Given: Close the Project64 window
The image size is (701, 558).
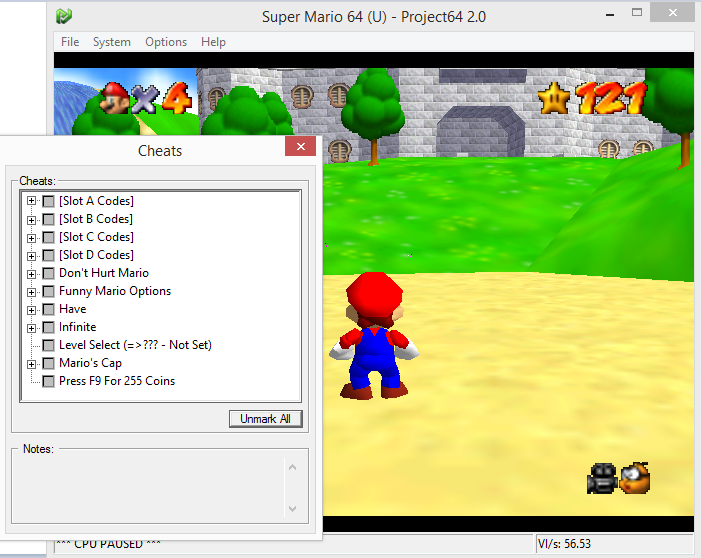Looking at the screenshot, I should tap(672, 13).
